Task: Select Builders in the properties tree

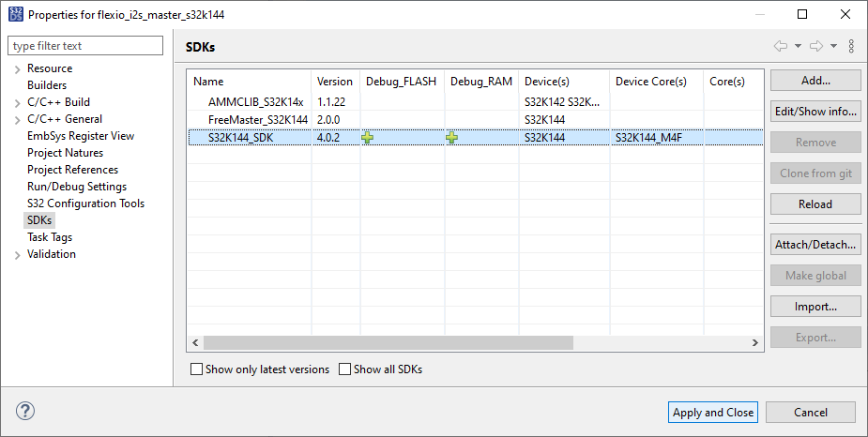Action: 47,85
